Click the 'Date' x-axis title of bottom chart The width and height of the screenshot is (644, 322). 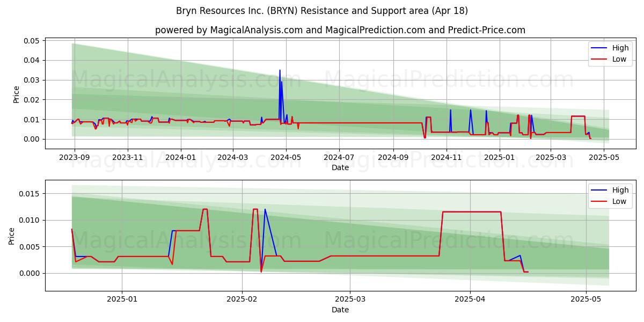point(340,310)
